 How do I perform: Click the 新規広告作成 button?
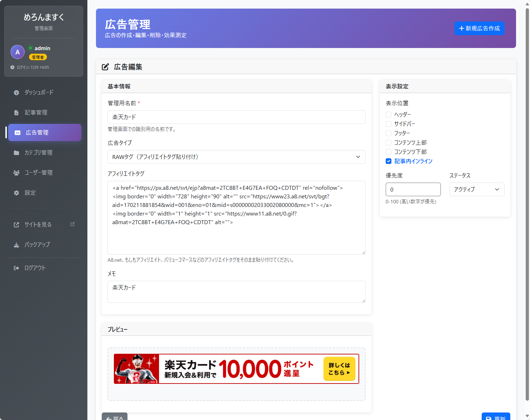click(x=480, y=28)
